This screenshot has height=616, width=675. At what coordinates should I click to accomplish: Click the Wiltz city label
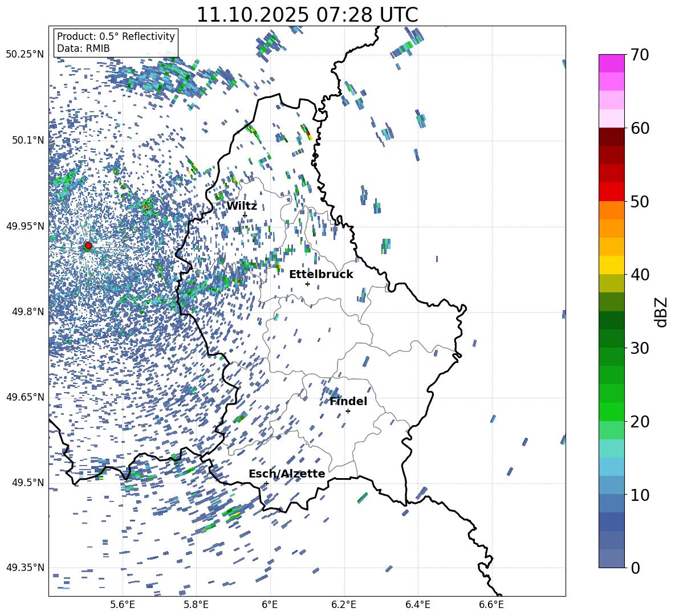242,206
